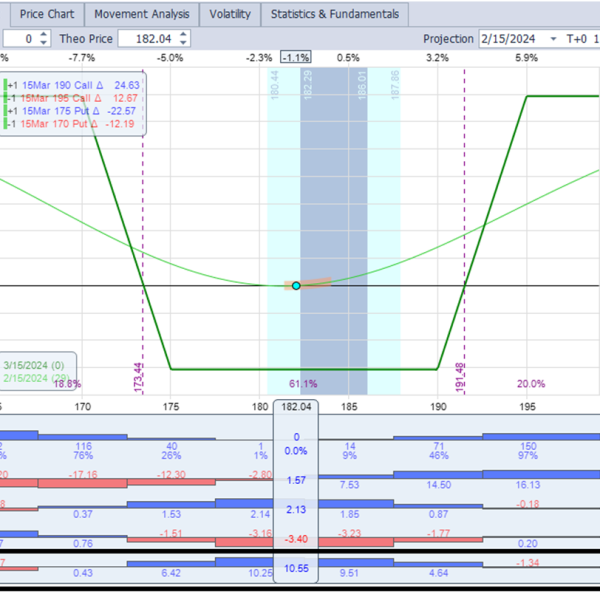Click the T+0 label
600x600 pixels.
point(576,39)
